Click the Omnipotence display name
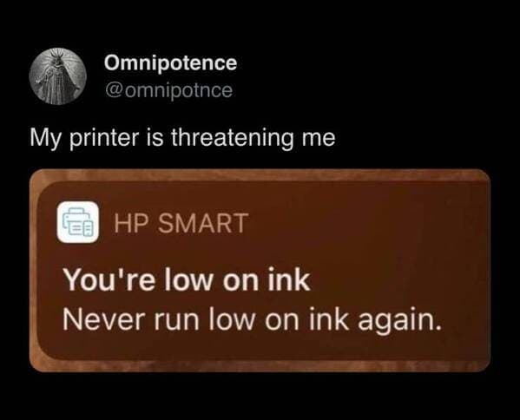 [x=170, y=62]
